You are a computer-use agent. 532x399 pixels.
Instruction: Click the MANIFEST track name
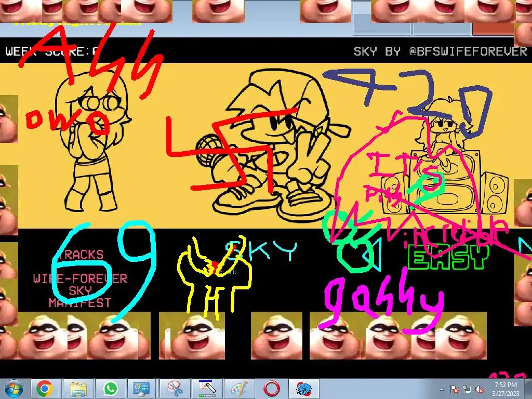79,303
